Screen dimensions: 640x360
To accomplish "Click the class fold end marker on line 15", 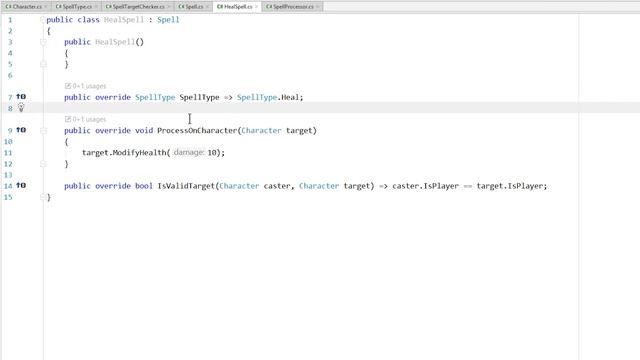I will coord(43,197).
